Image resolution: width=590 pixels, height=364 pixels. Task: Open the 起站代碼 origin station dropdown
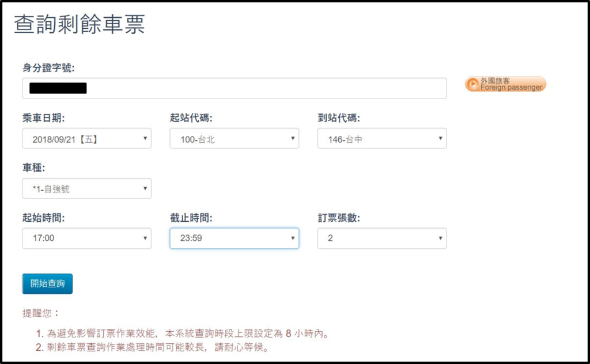point(234,138)
